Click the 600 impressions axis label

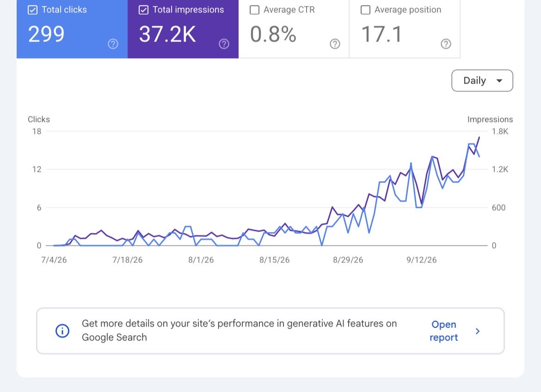pyautogui.click(x=498, y=208)
